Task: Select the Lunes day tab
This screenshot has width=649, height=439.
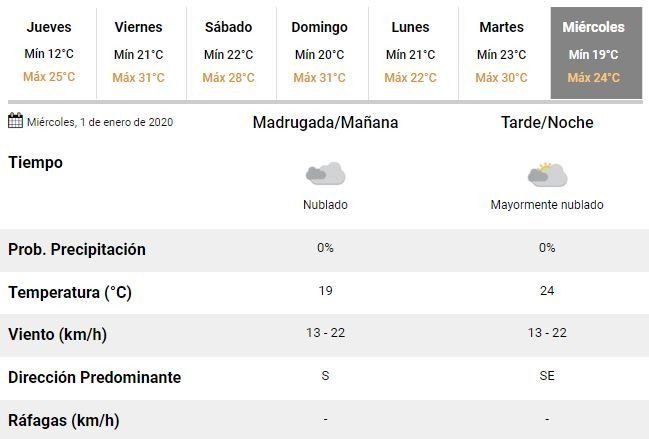Action: pyautogui.click(x=411, y=53)
